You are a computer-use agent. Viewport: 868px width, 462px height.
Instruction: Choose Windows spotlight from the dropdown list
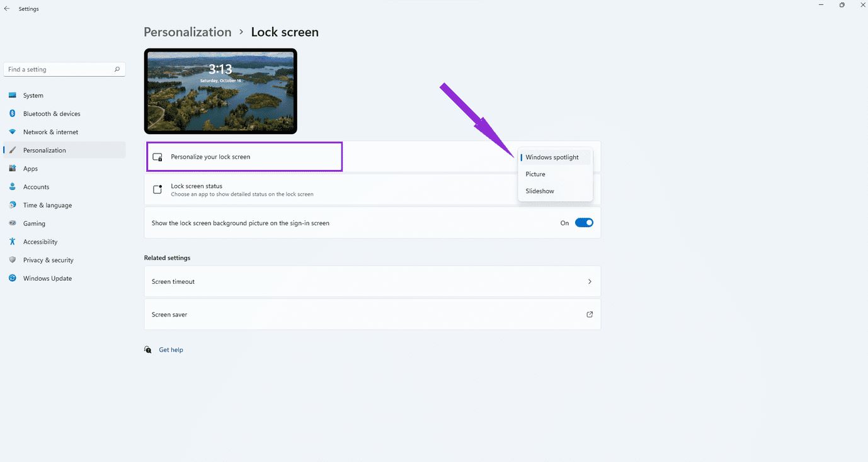coord(555,157)
